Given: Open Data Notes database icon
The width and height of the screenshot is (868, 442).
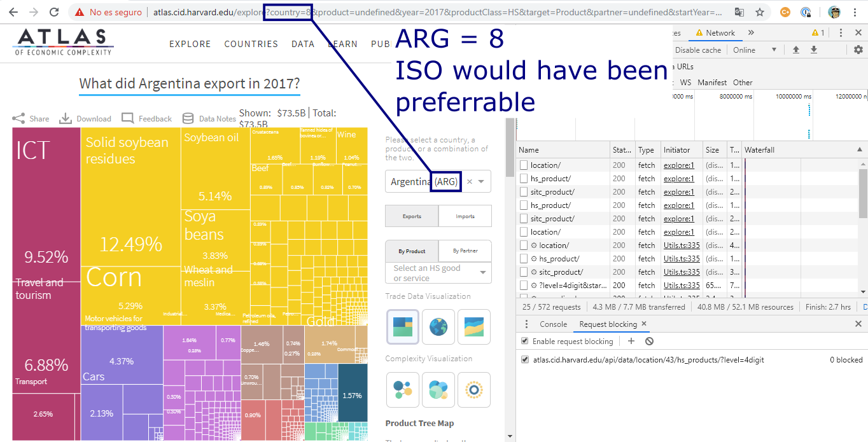Looking at the screenshot, I should tap(188, 118).
